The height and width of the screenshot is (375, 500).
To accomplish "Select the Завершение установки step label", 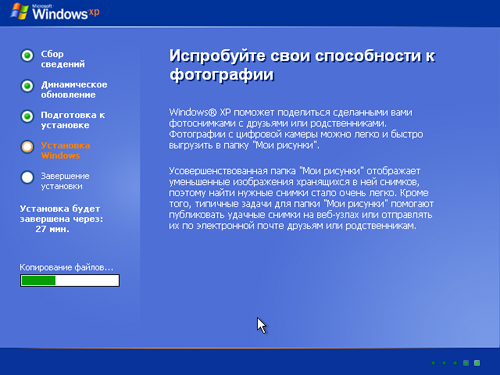I will pos(65,181).
